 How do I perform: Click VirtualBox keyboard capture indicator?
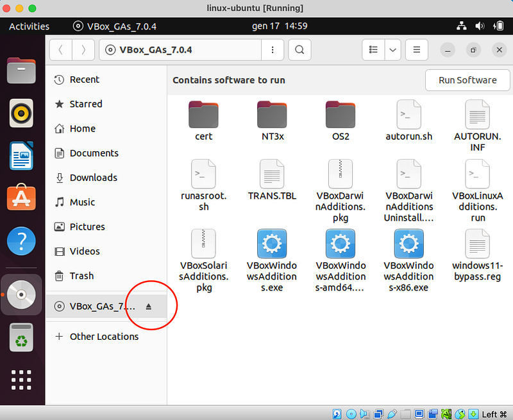pos(473,414)
